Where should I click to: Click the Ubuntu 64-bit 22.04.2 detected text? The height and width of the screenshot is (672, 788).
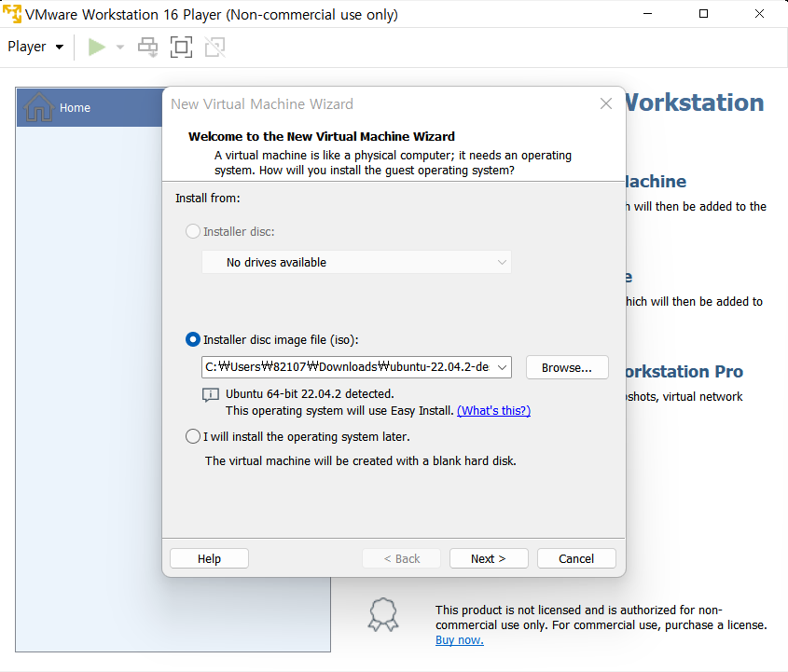click(x=310, y=393)
